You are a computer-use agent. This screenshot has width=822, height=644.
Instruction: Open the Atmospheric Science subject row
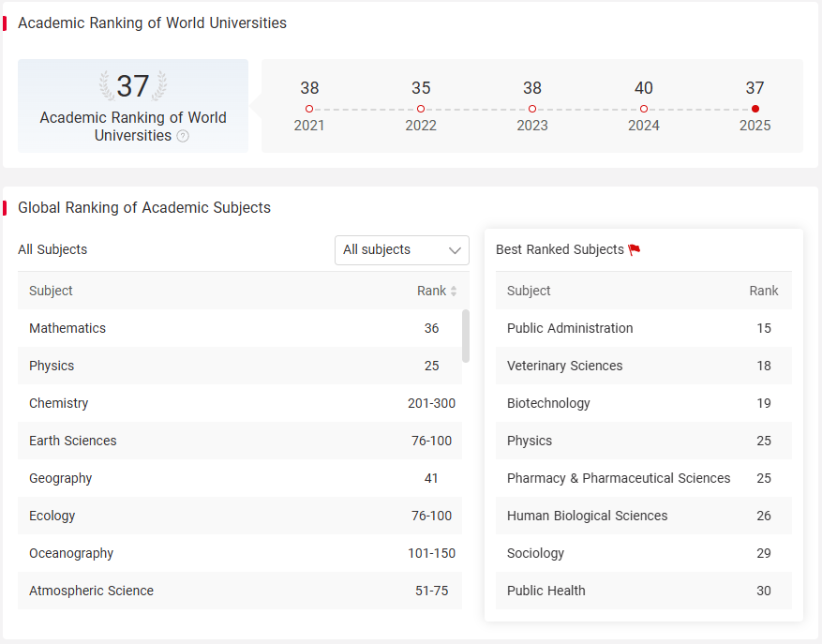click(240, 591)
